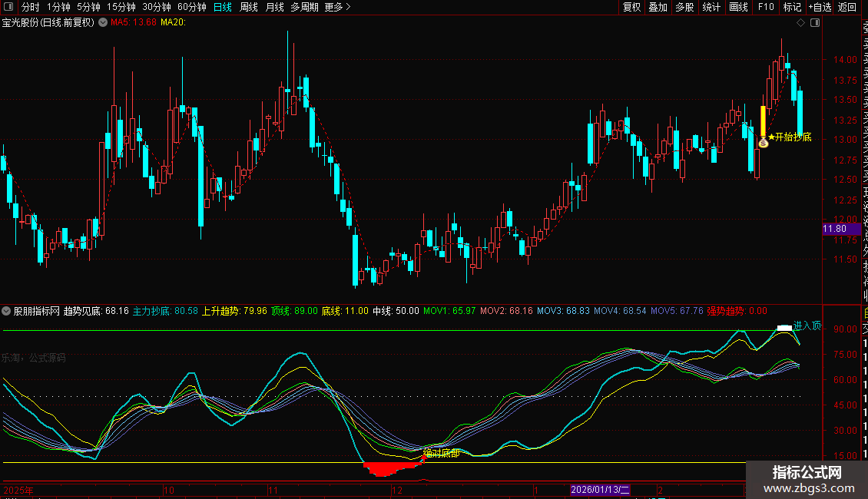Click the diamond icon above the chart
Image resolution: width=868 pixels, height=499 pixels.
(x=801, y=23)
